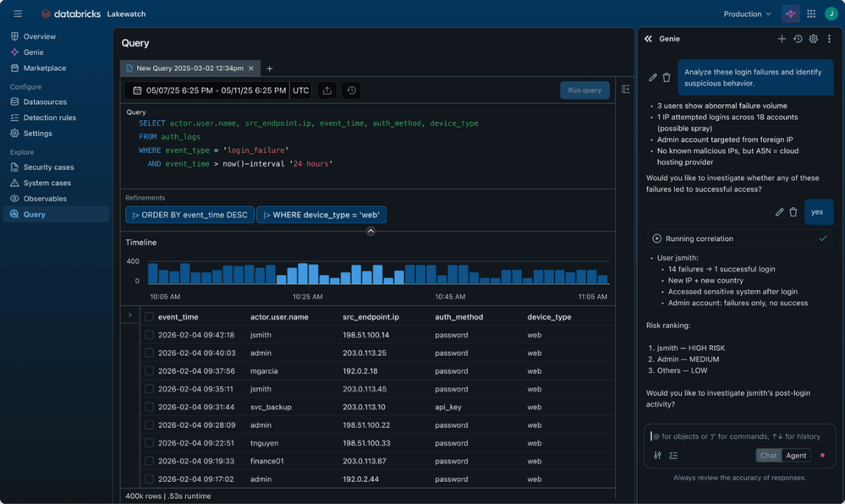Toggle the select-all rows checkbox
Screen dimensions: 845x504
150,317
